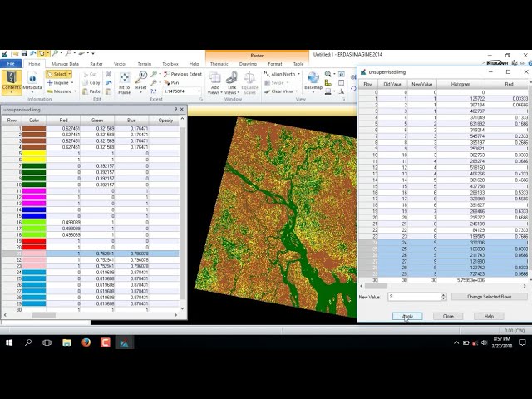This screenshot has width=532, height=399.
Task: Expand the Align North dropdown
Action: 298,74
